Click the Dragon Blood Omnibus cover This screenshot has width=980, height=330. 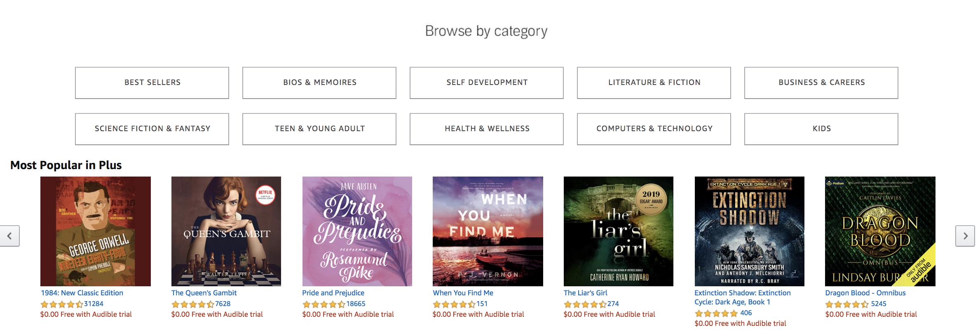point(880,231)
